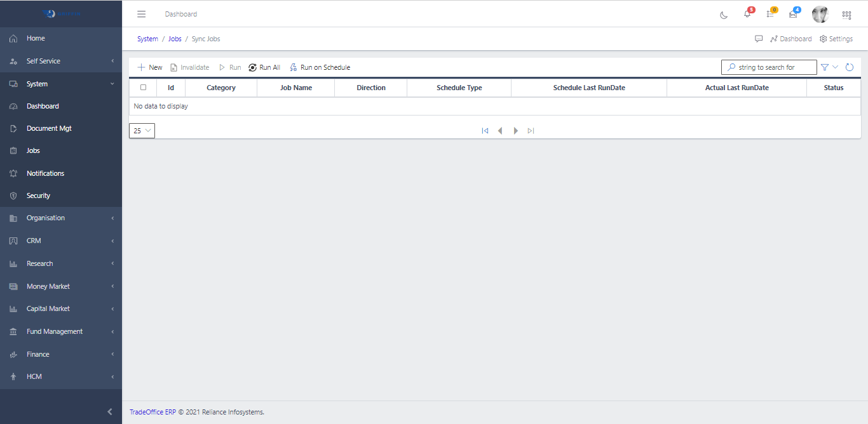The height and width of the screenshot is (424, 868).
Task: Open messages envelope icon
Action: click(x=793, y=14)
